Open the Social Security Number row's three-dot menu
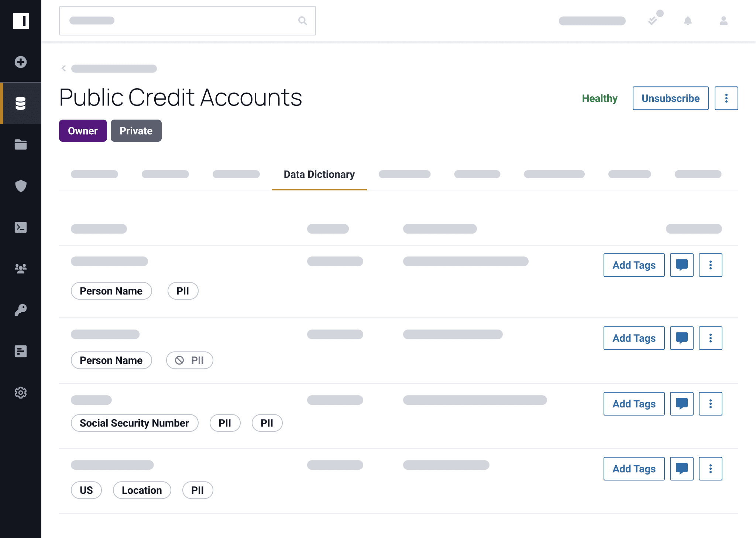Screen dimensions: 756x538 [x=710, y=404]
